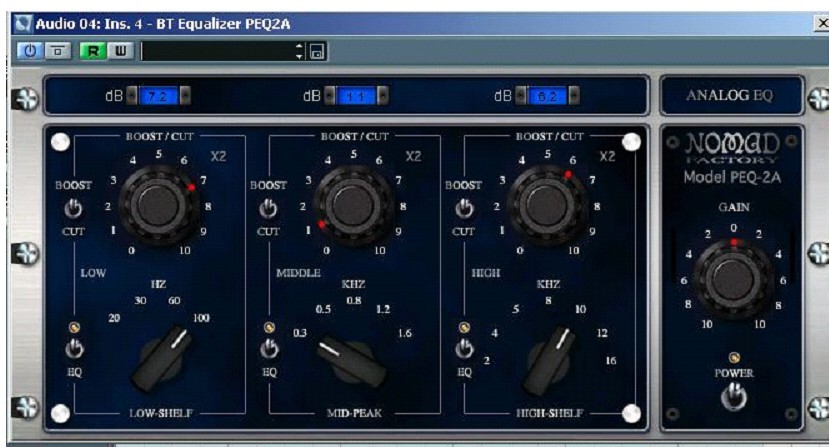Flip the high band Boost/Cut switch
Image resolution: width=829 pixels, height=447 pixels.
tap(463, 209)
